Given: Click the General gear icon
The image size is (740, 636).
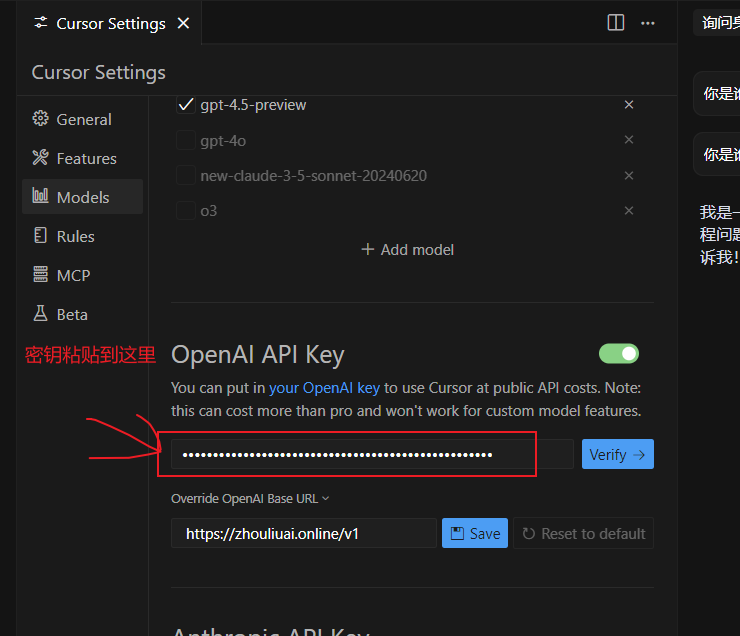Looking at the screenshot, I should tap(41, 118).
